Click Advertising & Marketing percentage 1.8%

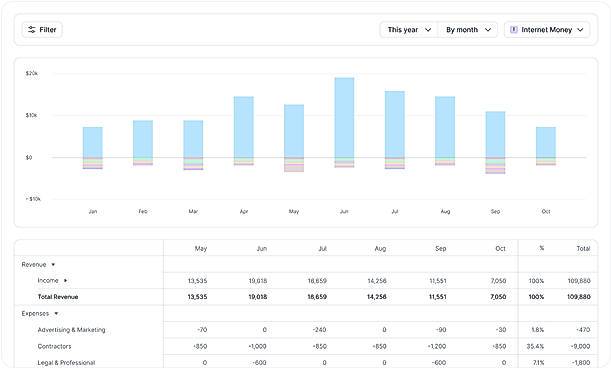(x=538, y=330)
